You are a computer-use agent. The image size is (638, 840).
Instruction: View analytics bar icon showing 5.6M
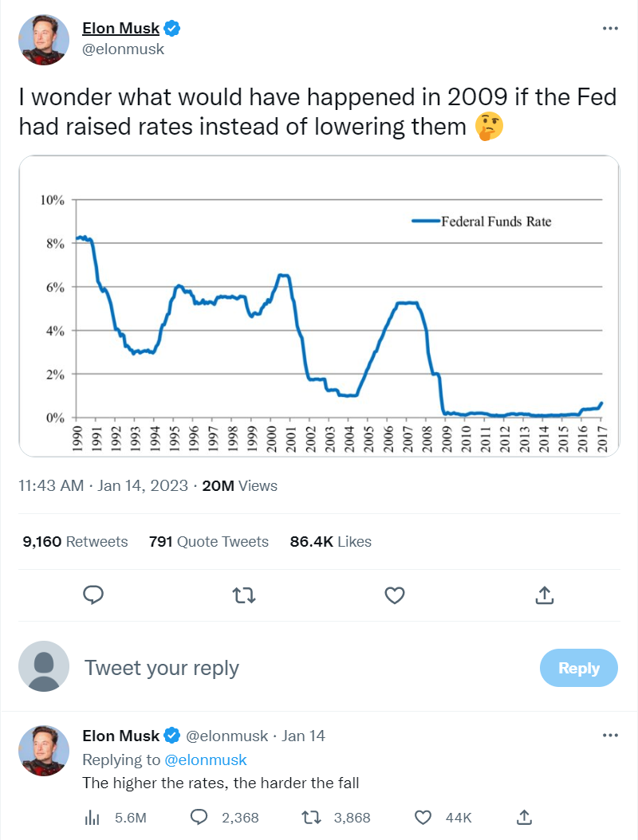(93, 818)
